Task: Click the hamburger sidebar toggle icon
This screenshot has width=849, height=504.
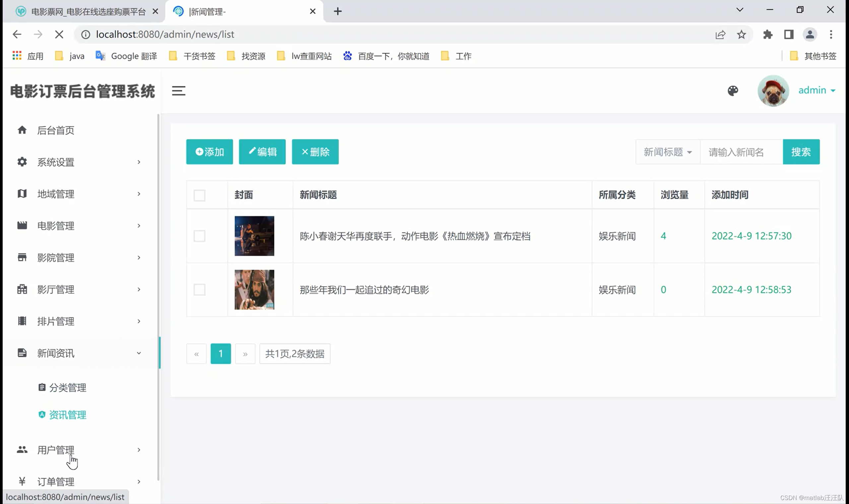Action: click(178, 91)
